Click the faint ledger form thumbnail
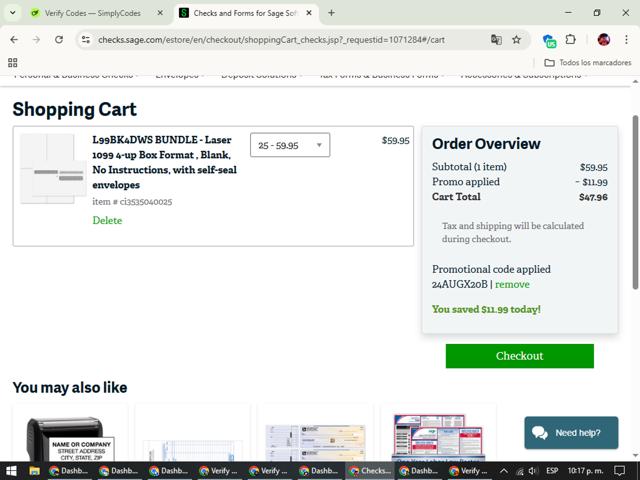 tap(192, 450)
